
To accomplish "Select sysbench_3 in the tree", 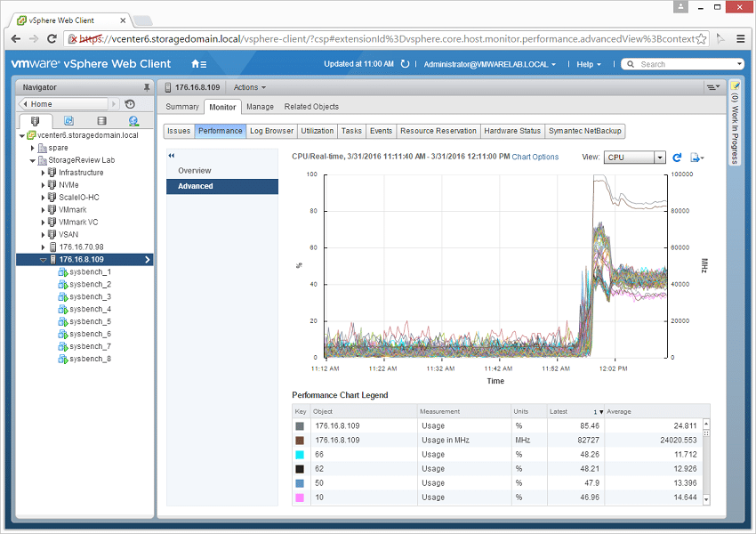I will [90, 296].
